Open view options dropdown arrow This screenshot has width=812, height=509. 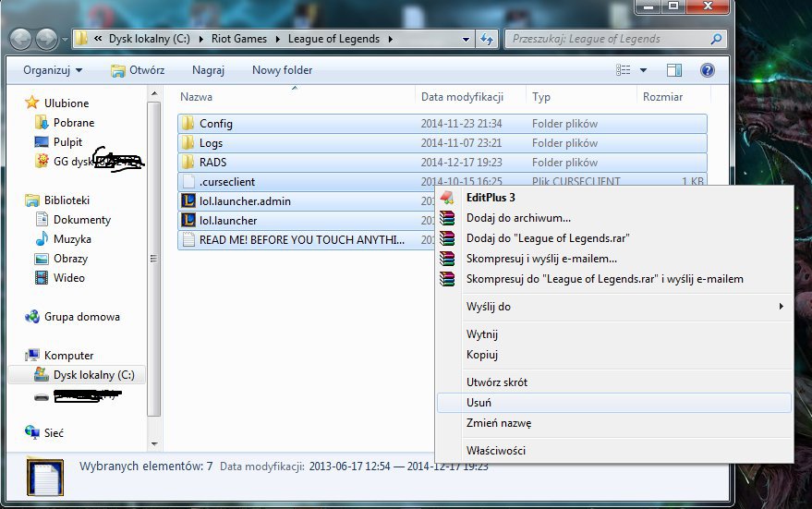click(x=643, y=70)
